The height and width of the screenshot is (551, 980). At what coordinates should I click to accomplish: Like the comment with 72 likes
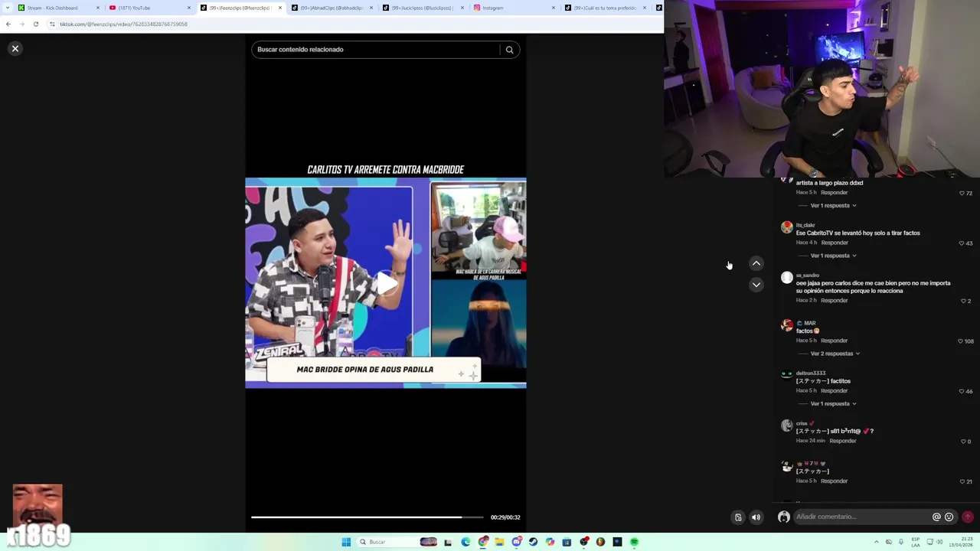(x=962, y=193)
